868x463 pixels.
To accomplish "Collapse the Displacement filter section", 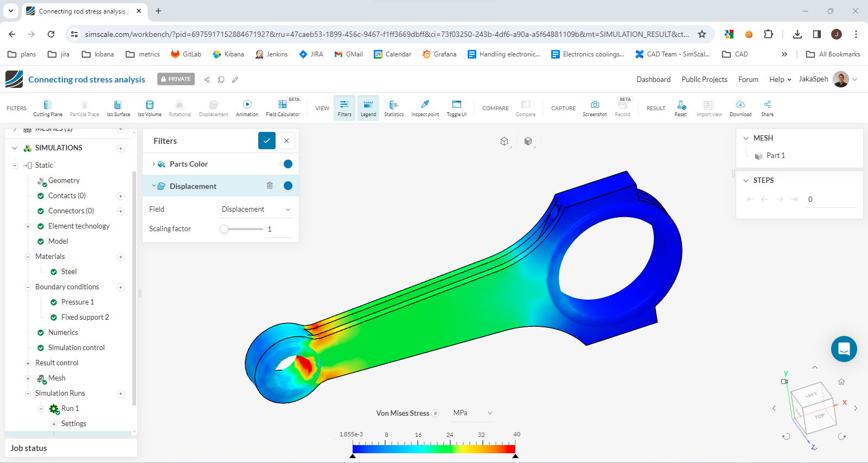I will click(x=154, y=186).
